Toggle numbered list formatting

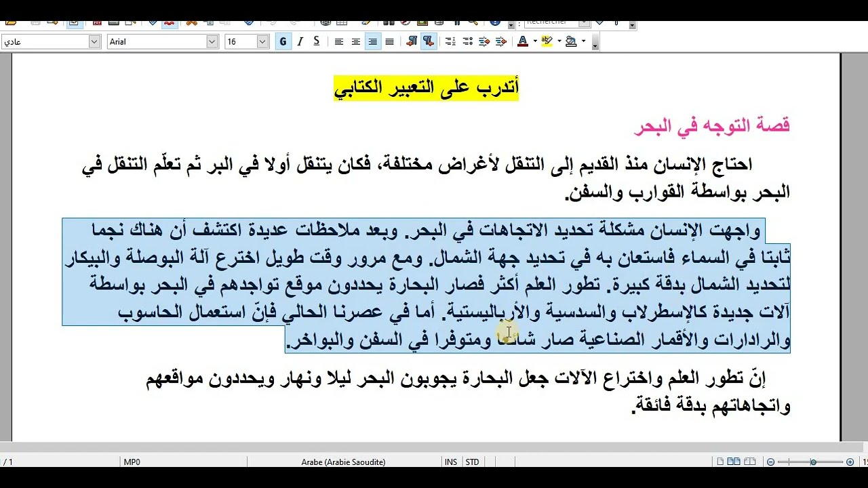tap(450, 41)
